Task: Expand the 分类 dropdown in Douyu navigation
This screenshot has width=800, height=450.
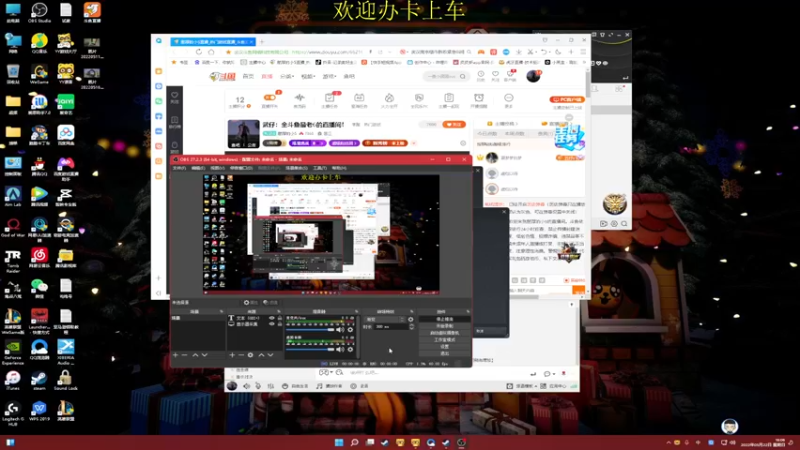Action: coord(287,76)
